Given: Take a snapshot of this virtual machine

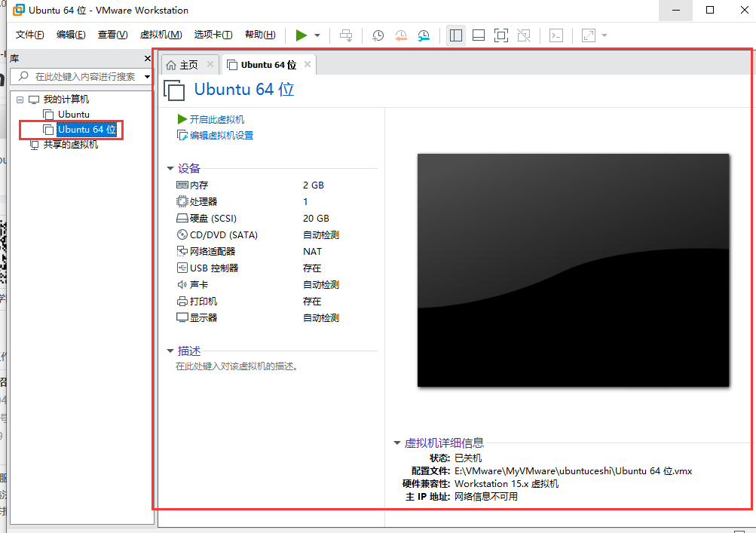Looking at the screenshot, I should 378,35.
